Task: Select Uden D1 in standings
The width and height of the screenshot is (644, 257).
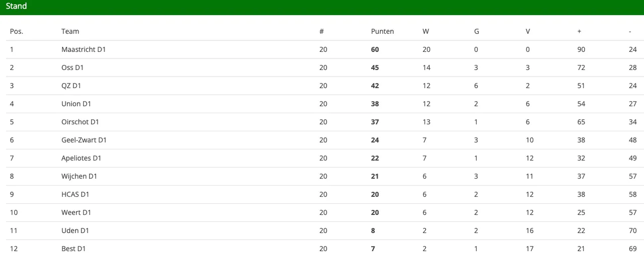Action: [75, 230]
